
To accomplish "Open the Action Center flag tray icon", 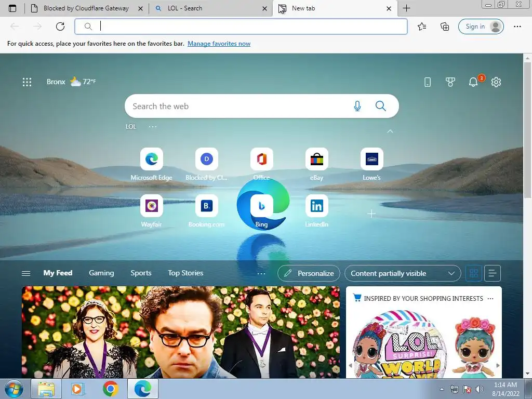I will point(467,389).
